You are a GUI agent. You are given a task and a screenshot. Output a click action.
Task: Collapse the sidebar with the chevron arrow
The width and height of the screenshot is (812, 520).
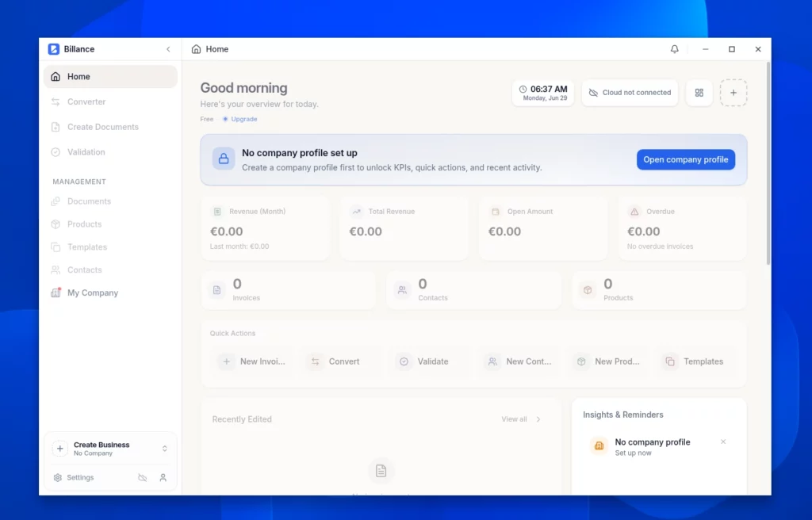pyautogui.click(x=168, y=49)
